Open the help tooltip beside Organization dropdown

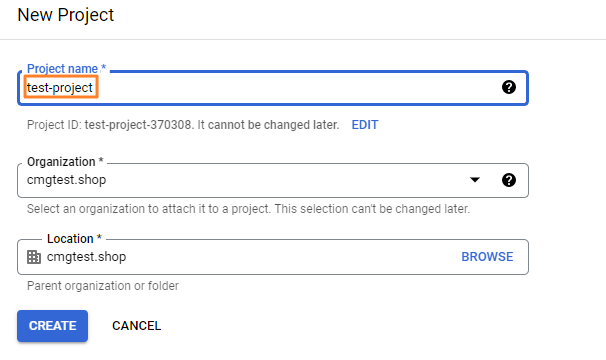click(x=509, y=180)
